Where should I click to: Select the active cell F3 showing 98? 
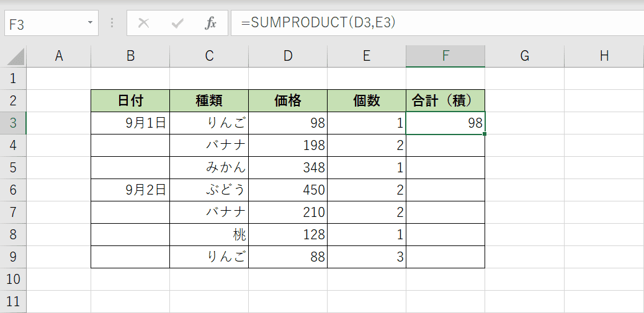click(445, 123)
